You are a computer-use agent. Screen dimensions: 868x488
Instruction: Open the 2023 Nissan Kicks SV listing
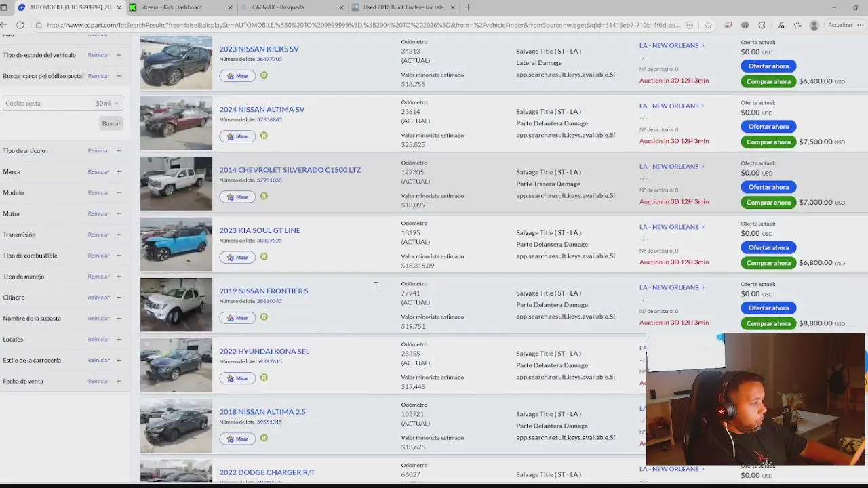[259, 49]
